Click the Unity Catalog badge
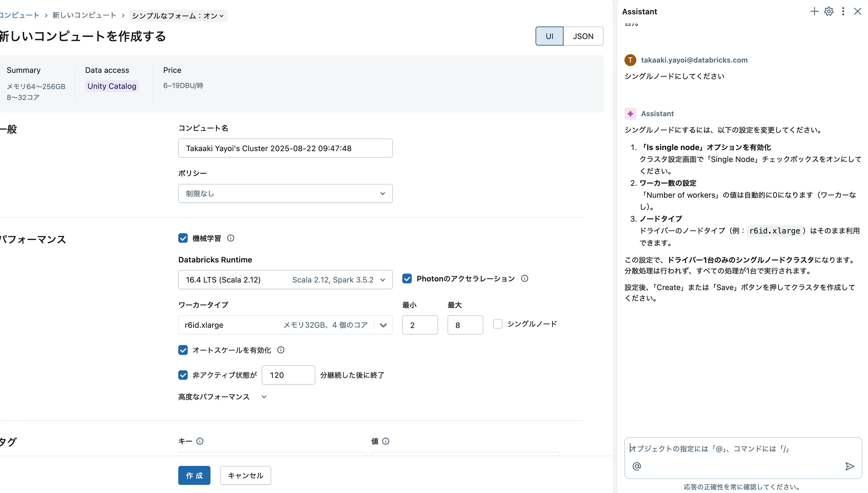 click(x=112, y=86)
